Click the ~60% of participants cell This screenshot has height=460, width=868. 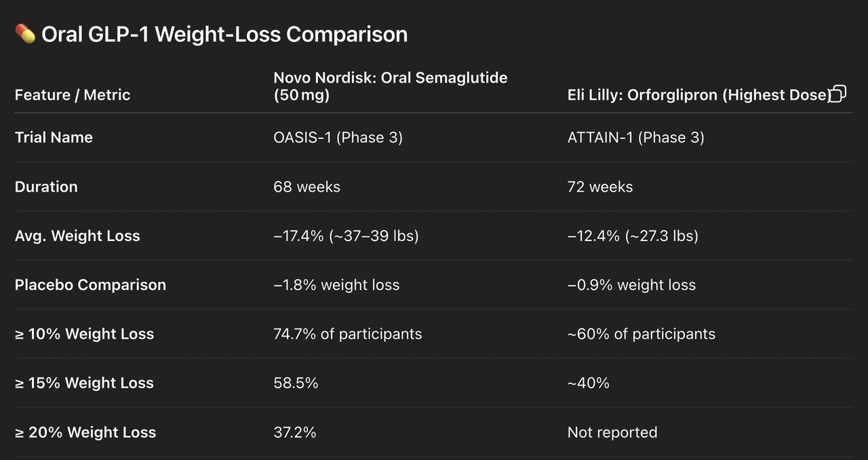(642, 334)
